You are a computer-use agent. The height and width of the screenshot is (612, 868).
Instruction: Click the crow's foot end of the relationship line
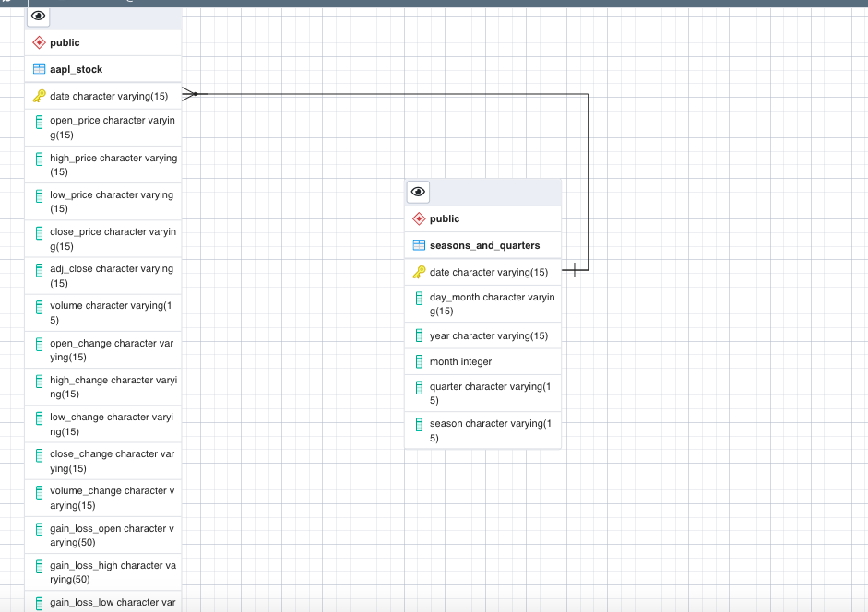pos(190,94)
